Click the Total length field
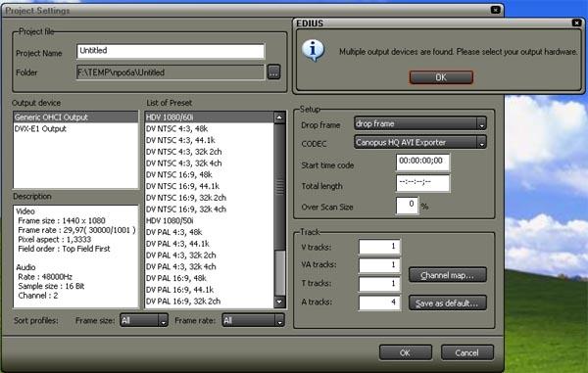Viewport: 588px width, 373px height. pos(422,183)
